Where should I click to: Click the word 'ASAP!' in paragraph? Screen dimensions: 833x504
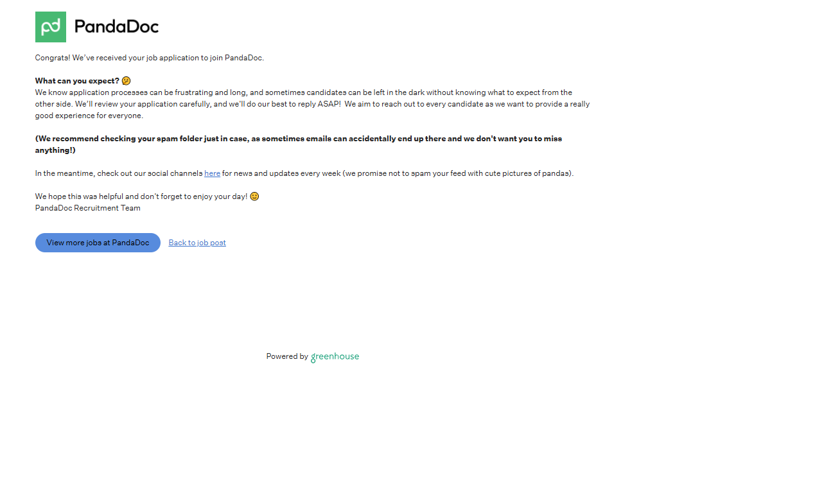click(x=329, y=104)
